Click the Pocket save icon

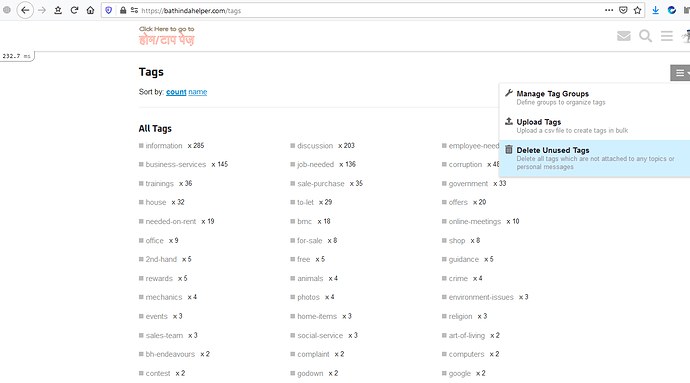(623, 10)
